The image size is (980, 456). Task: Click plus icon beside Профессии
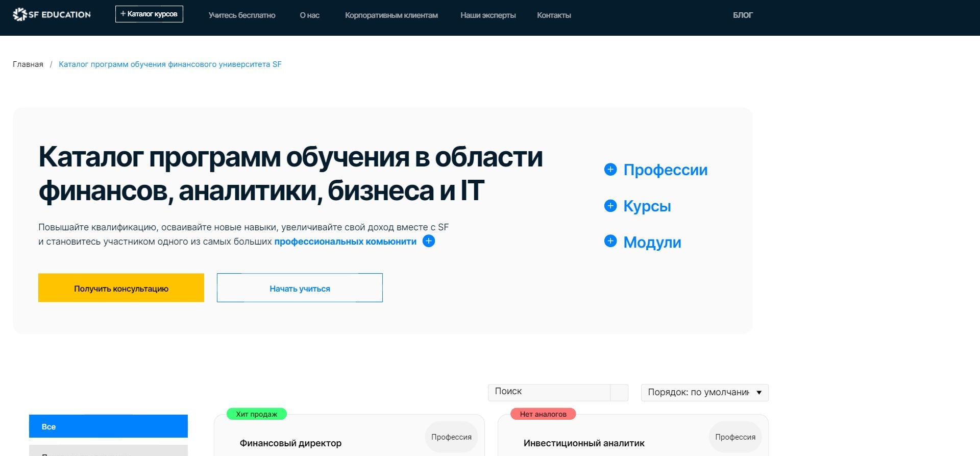(x=610, y=170)
